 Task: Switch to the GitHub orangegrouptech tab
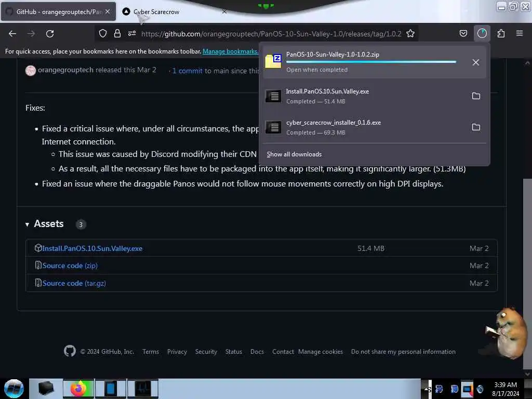coord(58,12)
